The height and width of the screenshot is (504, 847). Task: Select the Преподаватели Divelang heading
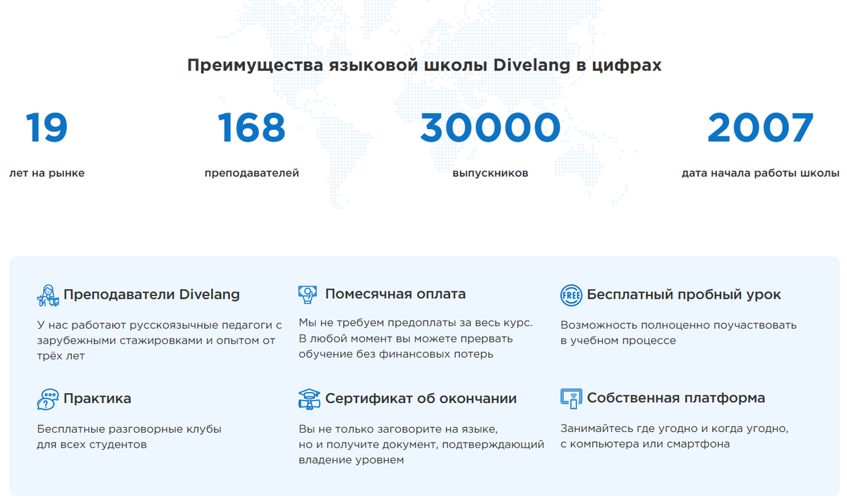click(152, 294)
